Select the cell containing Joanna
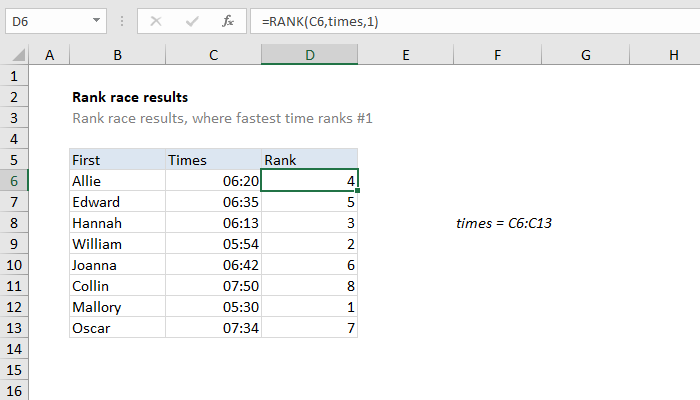 (x=117, y=265)
